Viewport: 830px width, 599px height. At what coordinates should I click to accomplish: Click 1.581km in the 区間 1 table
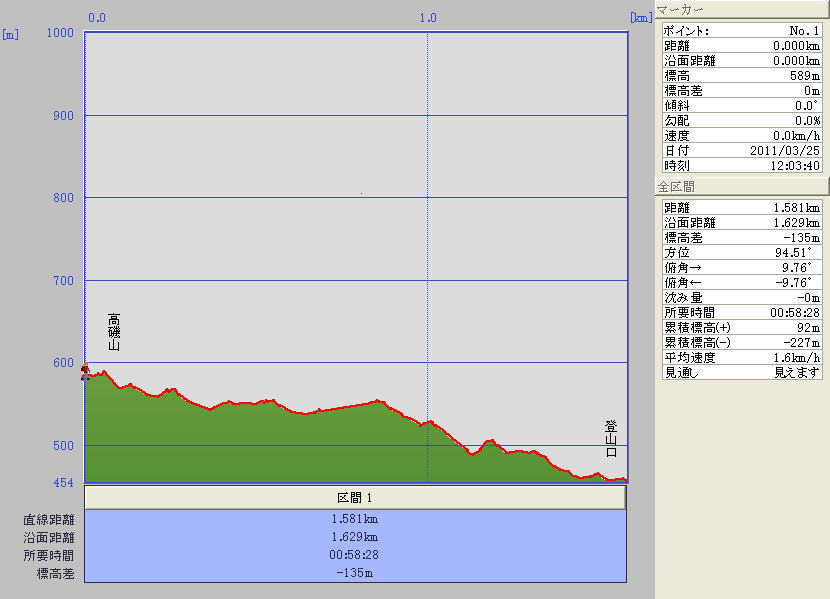click(x=355, y=519)
